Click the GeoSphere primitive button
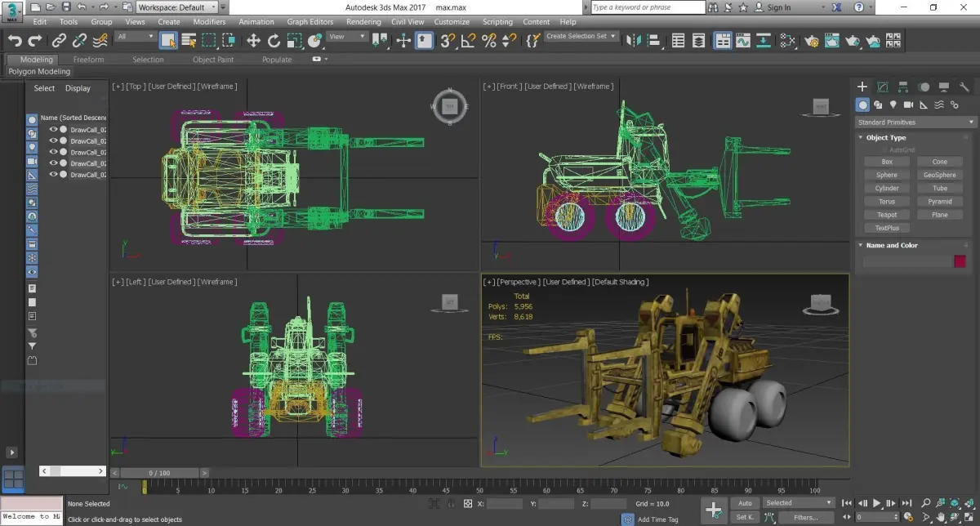Viewport: 980px width, 526px height. pyautogui.click(x=939, y=175)
